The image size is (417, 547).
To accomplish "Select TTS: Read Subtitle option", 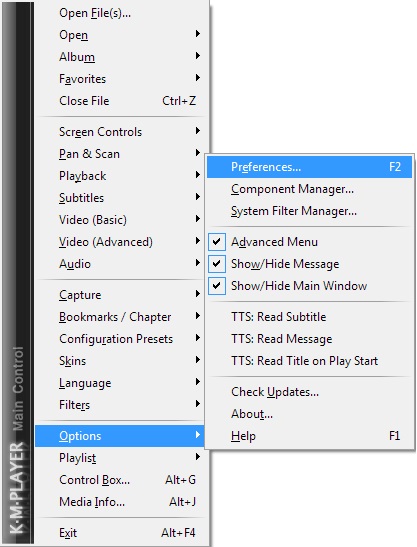I will click(x=309, y=317).
